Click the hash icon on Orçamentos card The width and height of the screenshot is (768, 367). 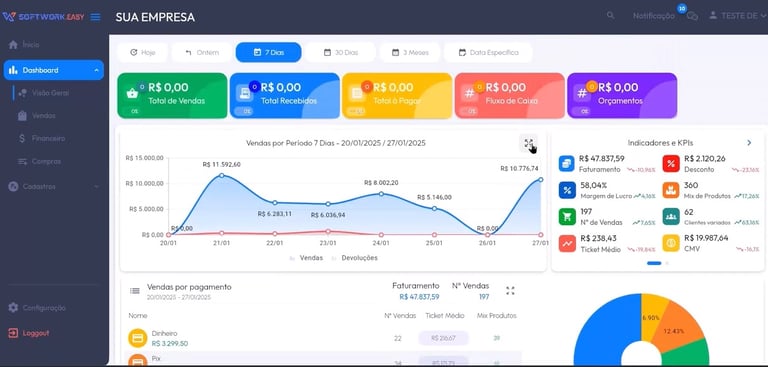[582, 94]
